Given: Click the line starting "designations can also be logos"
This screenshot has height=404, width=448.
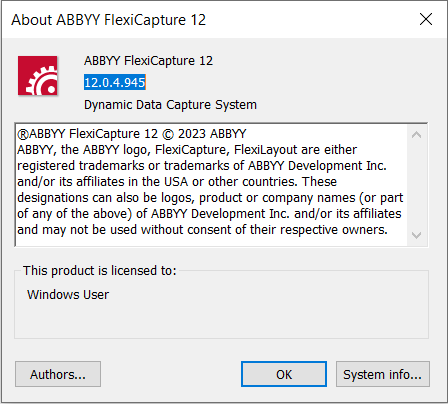Looking at the screenshot, I should (210, 198).
